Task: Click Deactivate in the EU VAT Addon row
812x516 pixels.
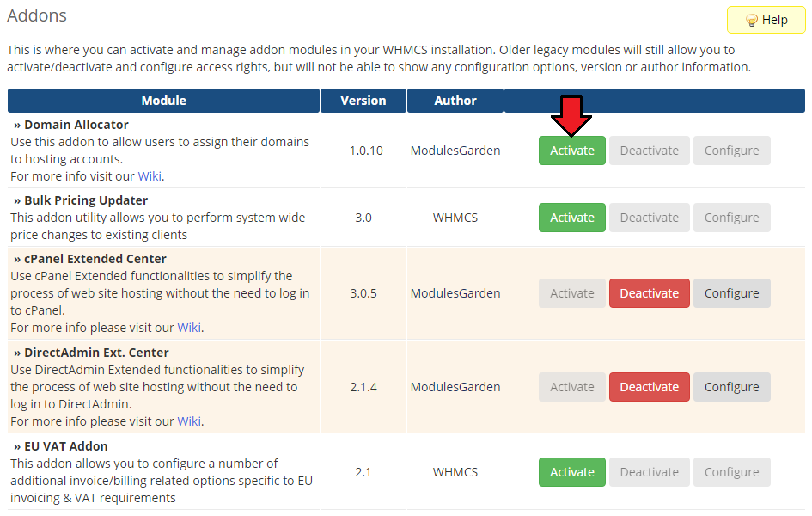Action: coord(649,472)
